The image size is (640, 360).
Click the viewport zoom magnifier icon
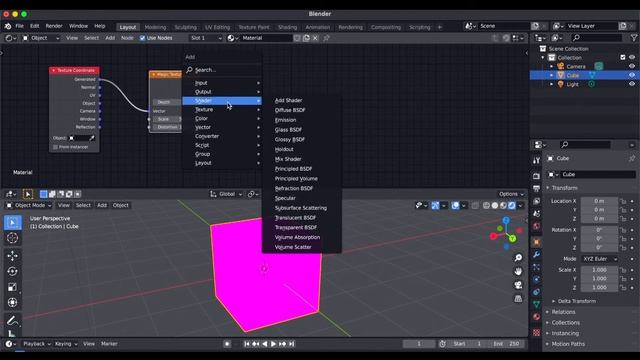pos(518,258)
